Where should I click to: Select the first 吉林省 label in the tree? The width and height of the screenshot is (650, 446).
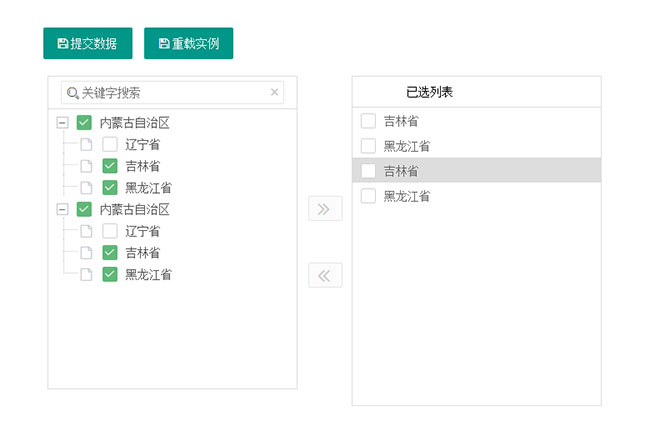(x=143, y=166)
